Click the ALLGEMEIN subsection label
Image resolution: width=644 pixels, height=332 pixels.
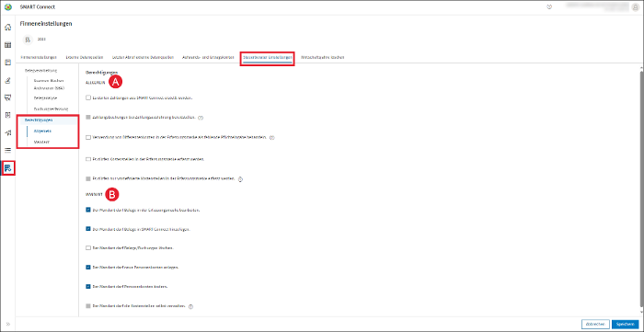pyautogui.click(x=96, y=82)
